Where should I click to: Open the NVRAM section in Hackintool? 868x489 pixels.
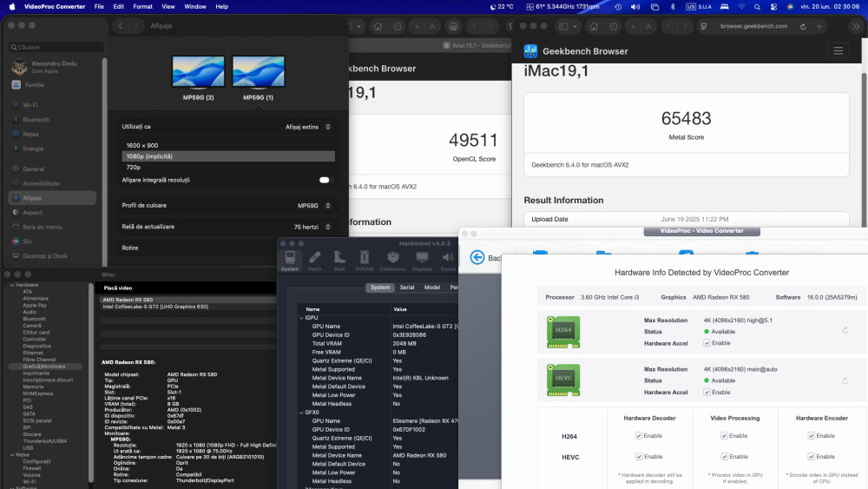[x=365, y=261]
